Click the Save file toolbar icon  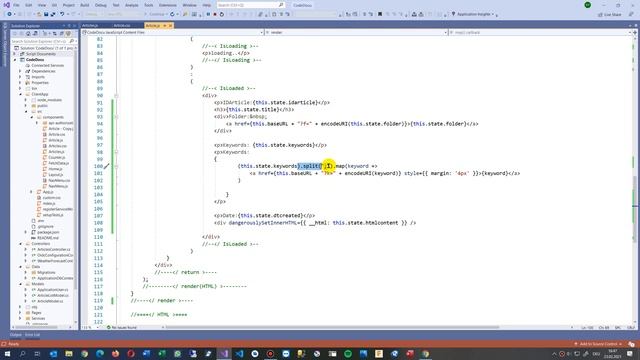pyautogui.click(x=46, y=14)
